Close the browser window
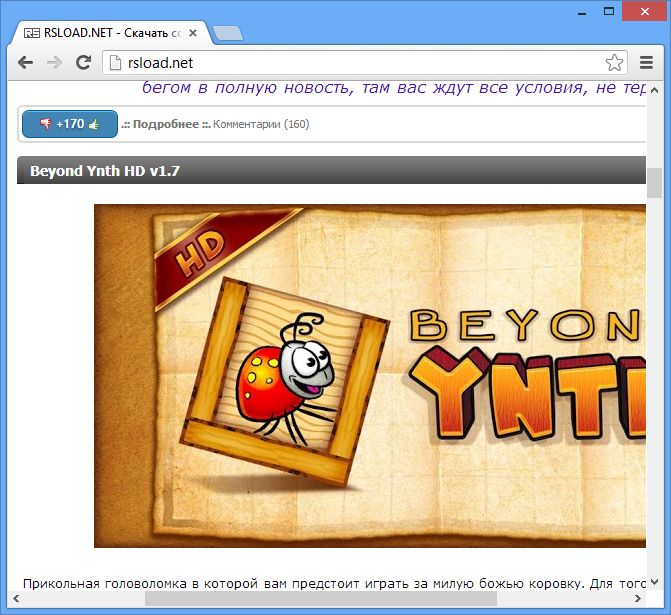The image size is (671, 615). click(645, 12)
